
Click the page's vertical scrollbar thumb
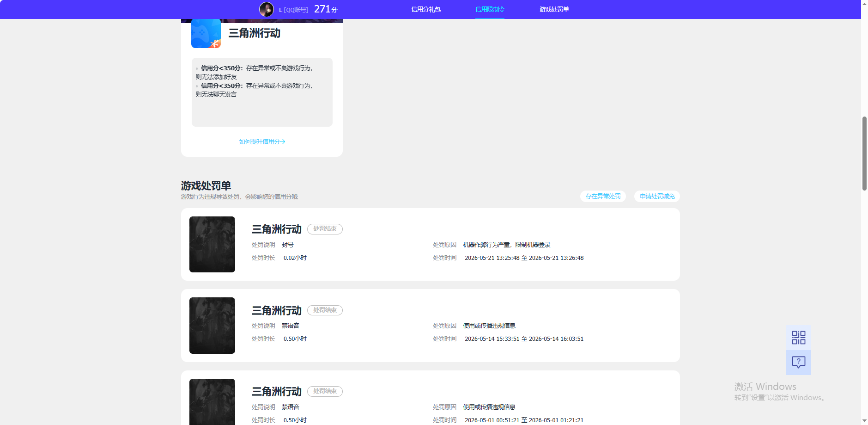coord(864,154)
